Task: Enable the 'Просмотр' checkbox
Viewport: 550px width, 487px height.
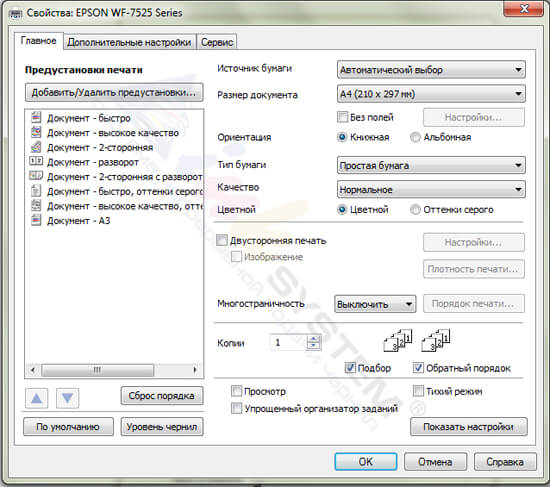Action: coord(236,391)
